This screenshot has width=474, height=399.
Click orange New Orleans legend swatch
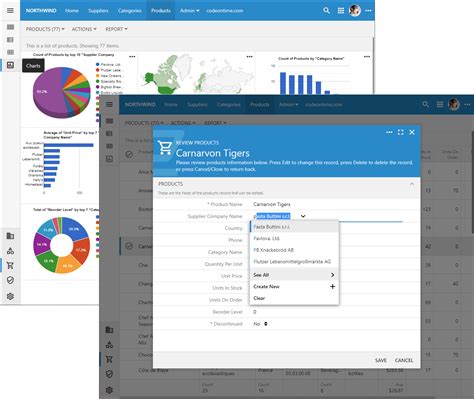(98, 76)
